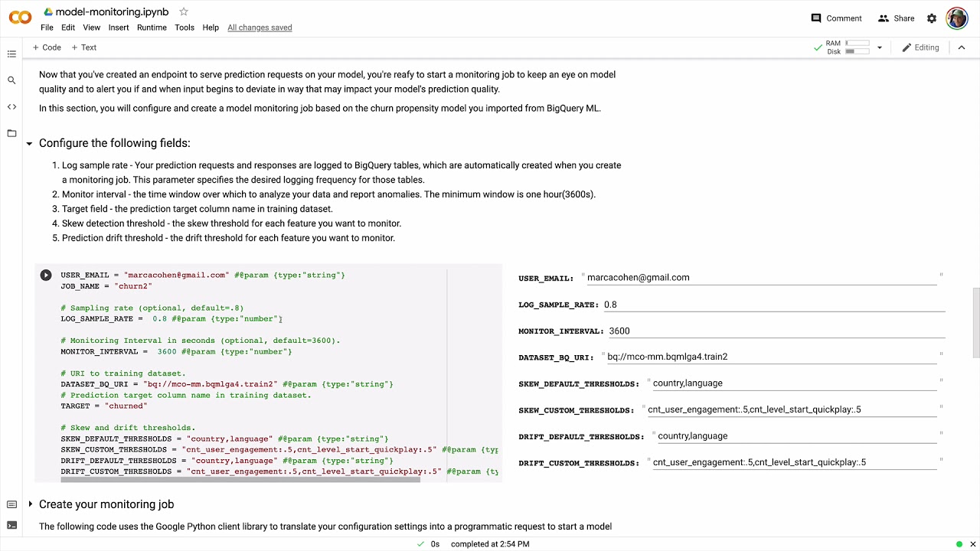Run the parameters code cell

pos(46,275)
